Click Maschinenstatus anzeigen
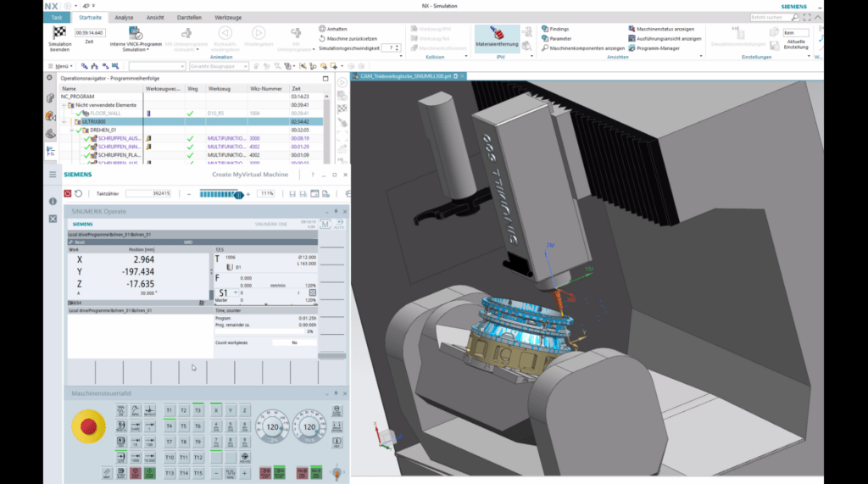Screen dimensions: 868x484 tap(661, 29)
